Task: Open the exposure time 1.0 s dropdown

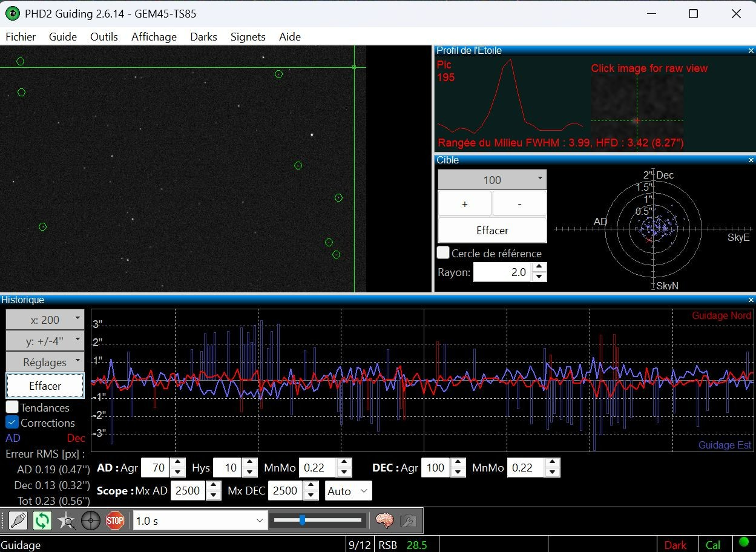Action: tap(200, 521)
